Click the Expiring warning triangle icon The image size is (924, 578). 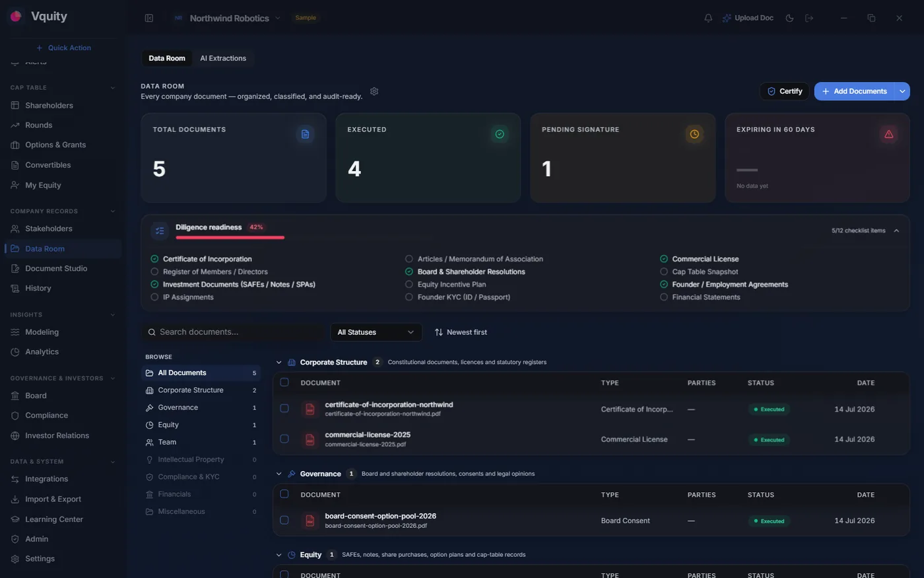point(889,134)
